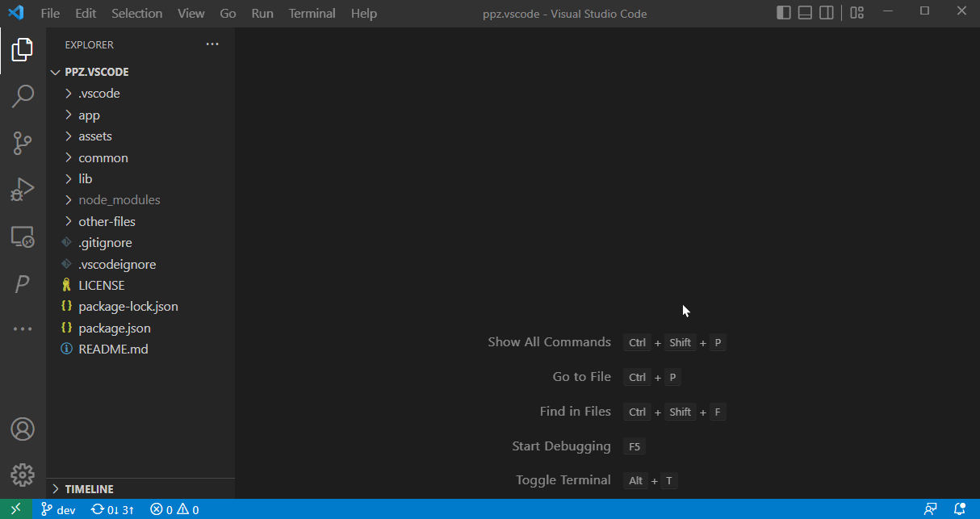This screenshot has height=519, width=980.
Task: Open the .gitignore file
Action: 140,242
